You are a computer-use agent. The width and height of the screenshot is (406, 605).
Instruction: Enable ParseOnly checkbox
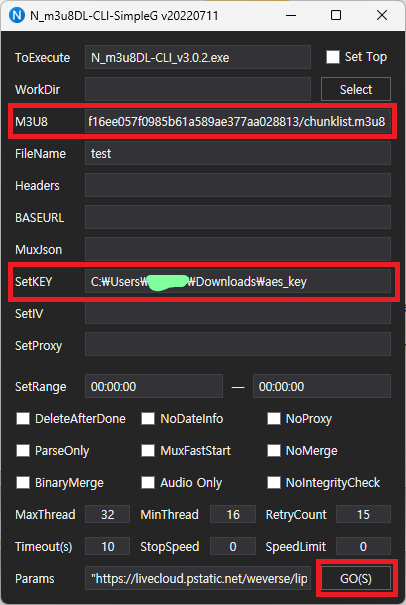(x=23, y=450)
